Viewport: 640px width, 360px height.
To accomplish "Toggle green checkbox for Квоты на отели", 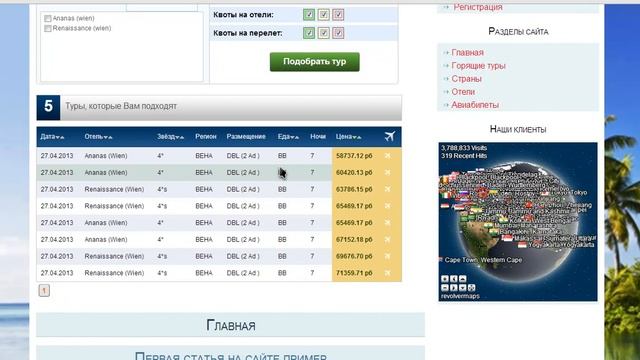I will point(309,15).
